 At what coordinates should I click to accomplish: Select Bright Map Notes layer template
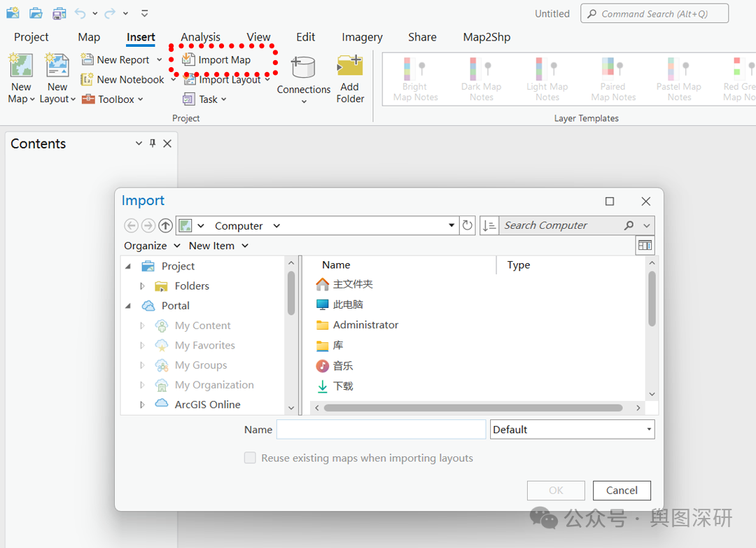click(415, 79)
